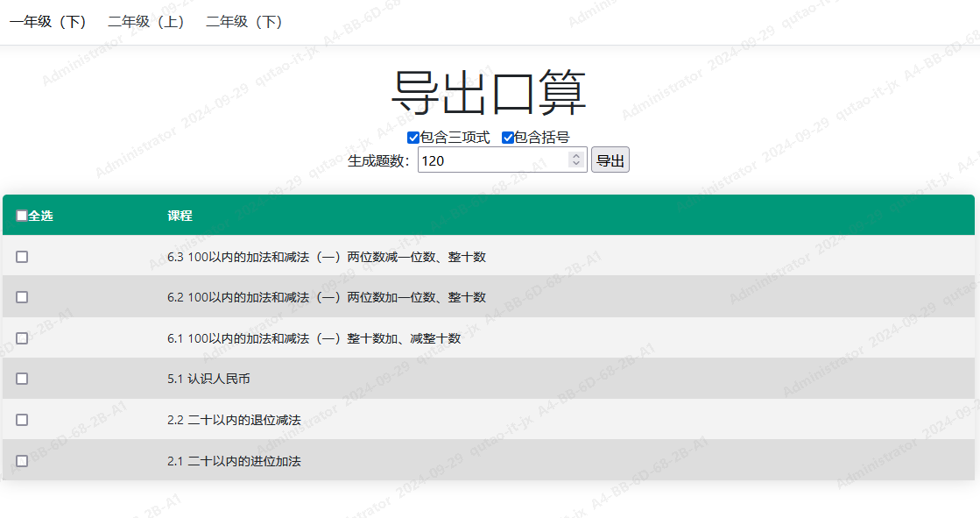The height and width of the screenshot is (518, 980).
Task: Increase question count with up stepper arrow
Action: click(x=576, y=156)
